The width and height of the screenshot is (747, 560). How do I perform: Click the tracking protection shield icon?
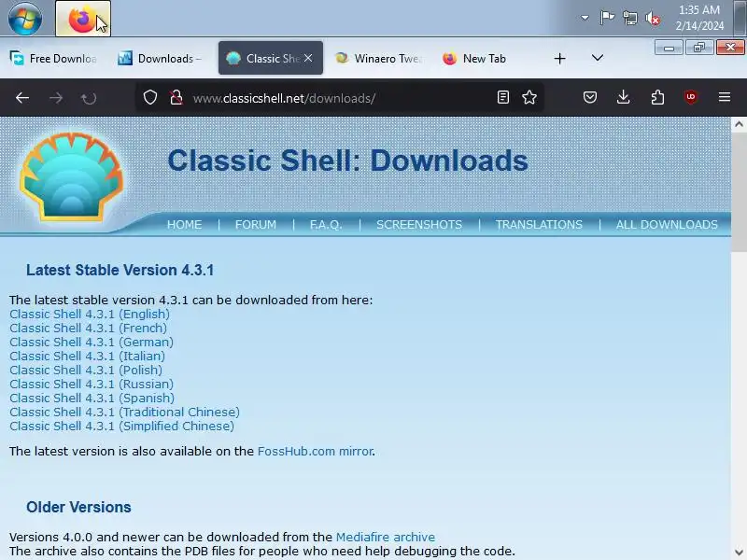[x=150, y=98]
